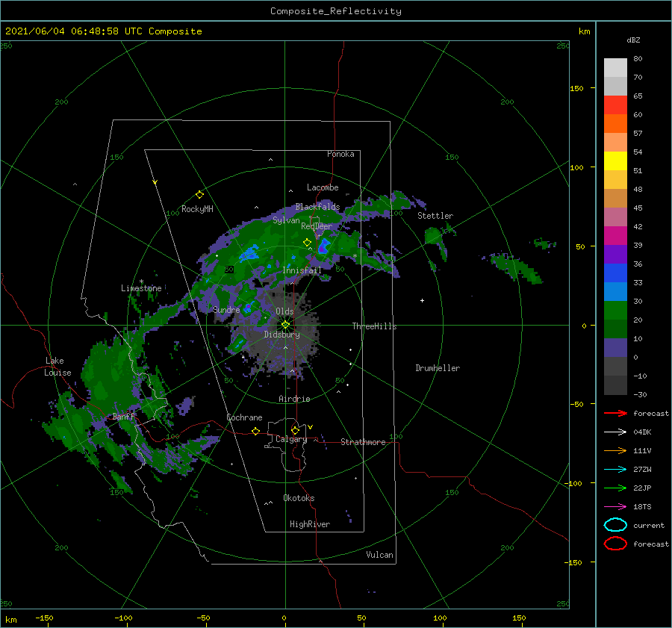Screen dimensions: 672x628
Task: Click the green 22JP arrow in legend
Action: pos(615,488)
